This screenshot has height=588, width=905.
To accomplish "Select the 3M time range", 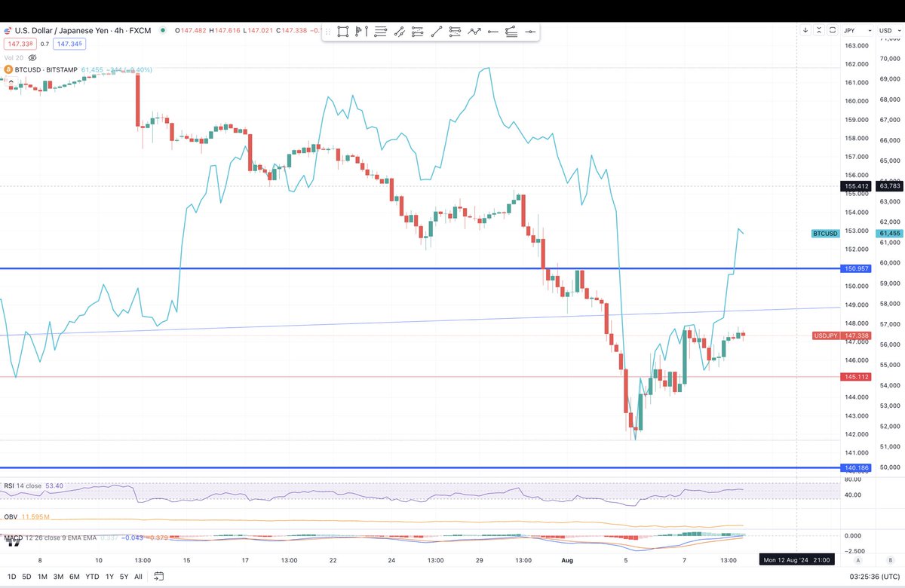I will (59, 577).
